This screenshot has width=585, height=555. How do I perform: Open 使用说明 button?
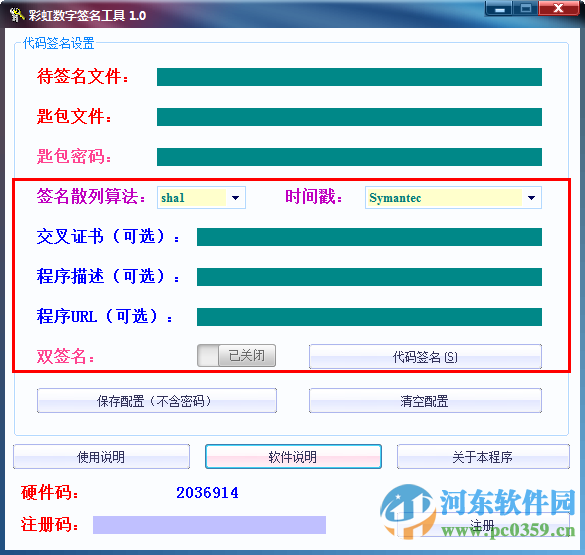pyautogui.click(x=101, y=457)
